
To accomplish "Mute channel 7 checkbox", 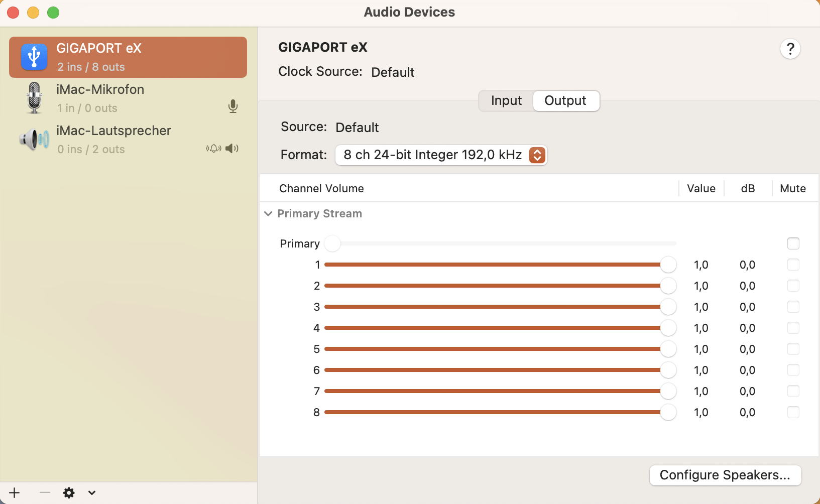I will click(793, 391).
